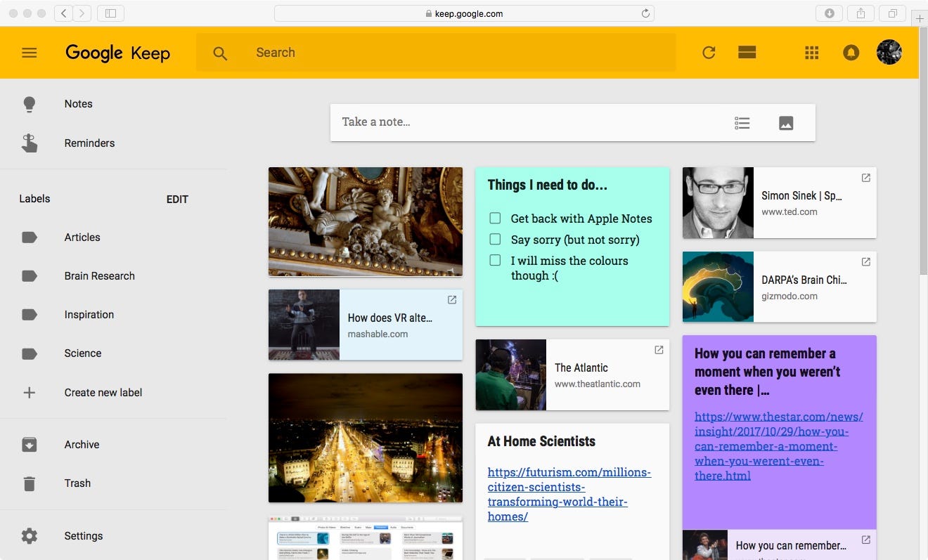928x560 pixels.
Task: Open Simon Sinek link external icon
Action: tap(866, 178)
